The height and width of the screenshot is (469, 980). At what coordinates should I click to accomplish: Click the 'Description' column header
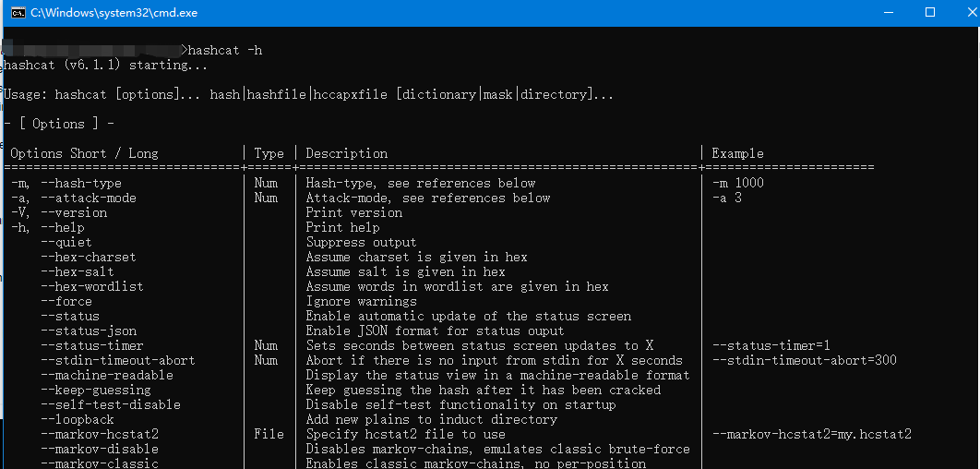pos(346,153)
